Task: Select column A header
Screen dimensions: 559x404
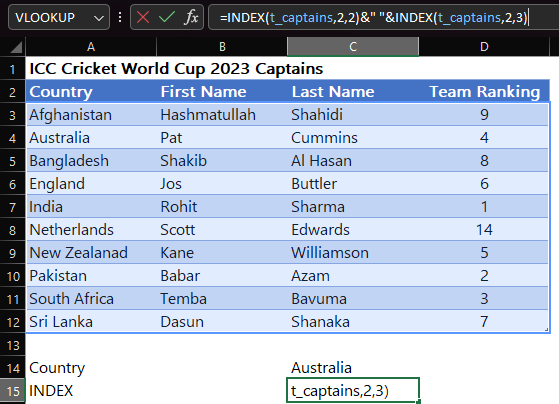Action: 91,47
